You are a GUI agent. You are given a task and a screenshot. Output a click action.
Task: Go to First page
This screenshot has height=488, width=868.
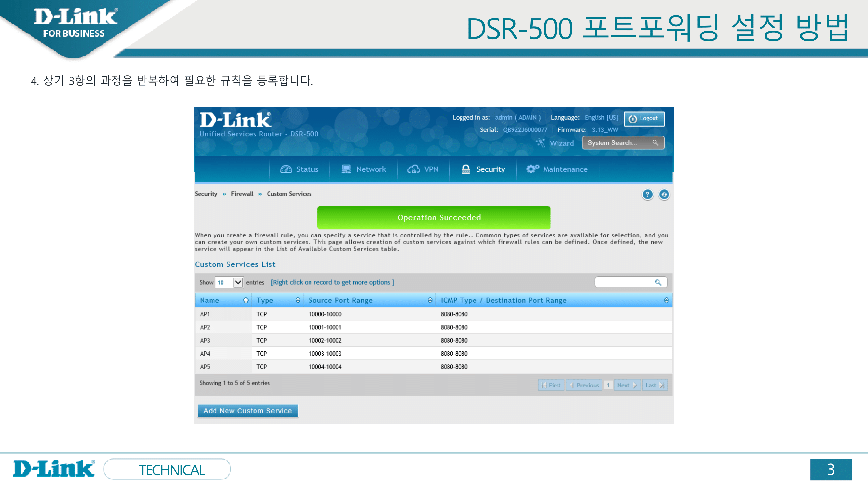(551, 385)
